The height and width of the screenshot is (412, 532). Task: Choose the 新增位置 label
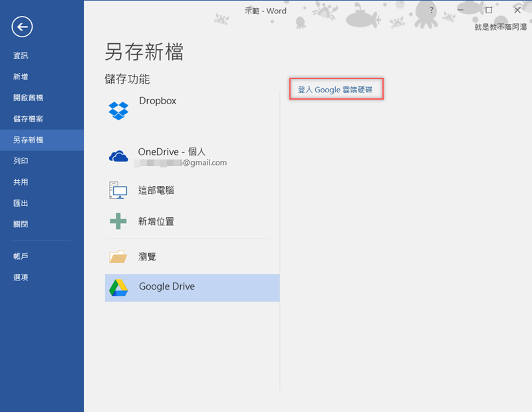(x=156, y=221)
